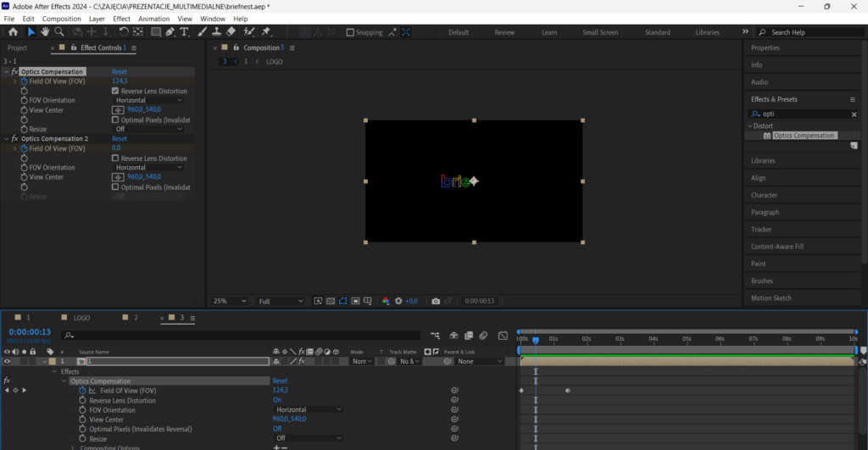Image resolution: width=868 pixels, height=450 pixels.
Task: Toggle fx switch for Optics Compensation
Action: tap(15, 71)
